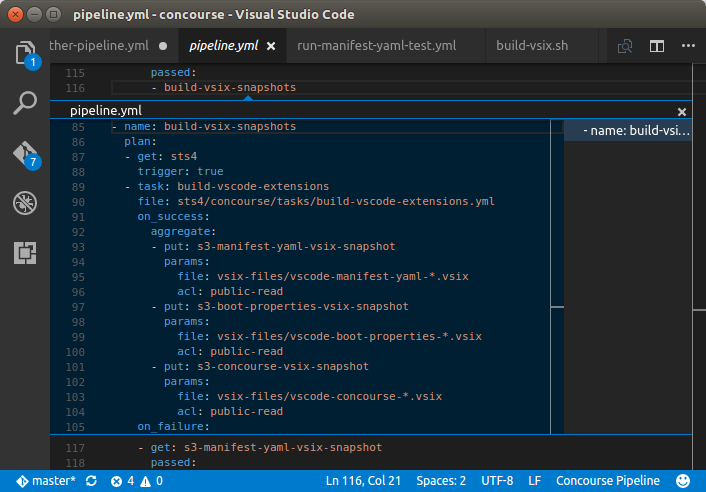Image resolution: width=706 pixels, height=492 pixels.
Task: Open the Debug view
Action: pos(25,203)
